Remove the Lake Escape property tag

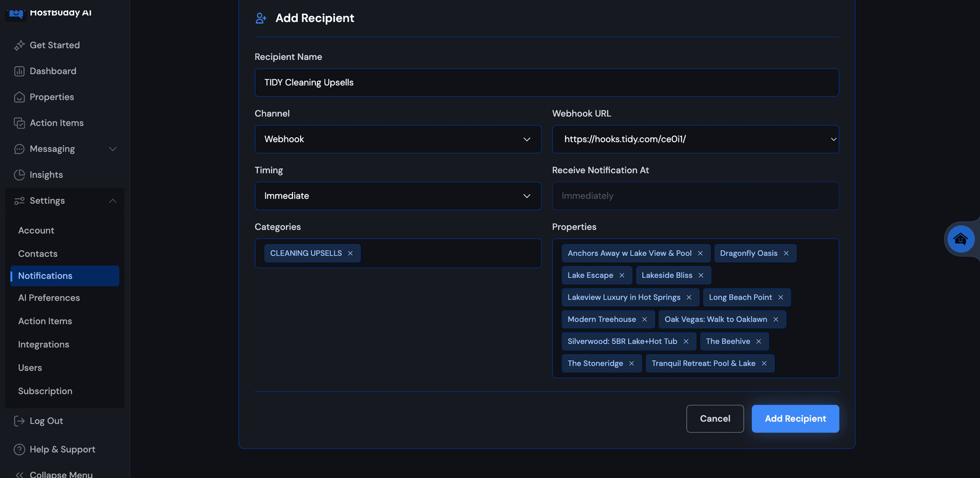tap(622, 275)
